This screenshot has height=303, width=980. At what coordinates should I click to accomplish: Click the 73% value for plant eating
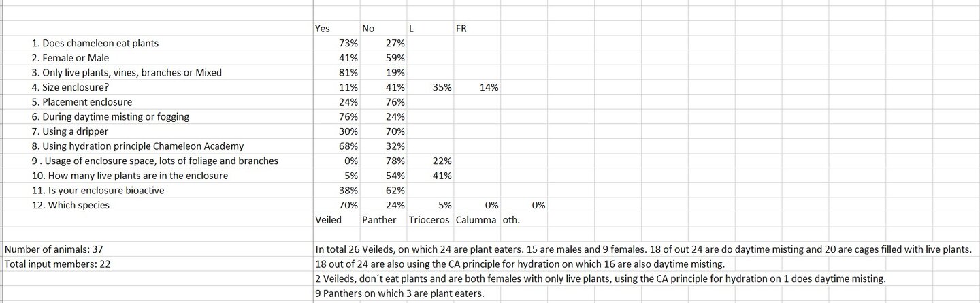click(x=337, y=43)
